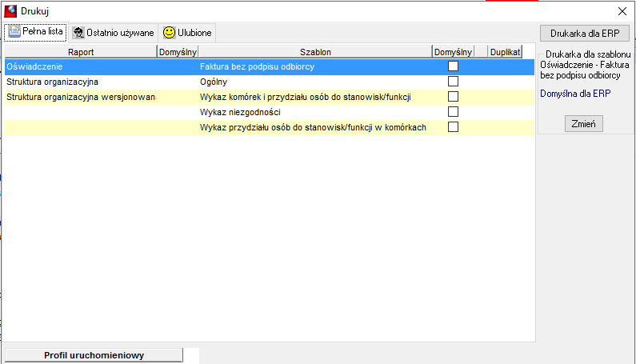Click the icon on Ostatnio używane tab

[78, 33]
